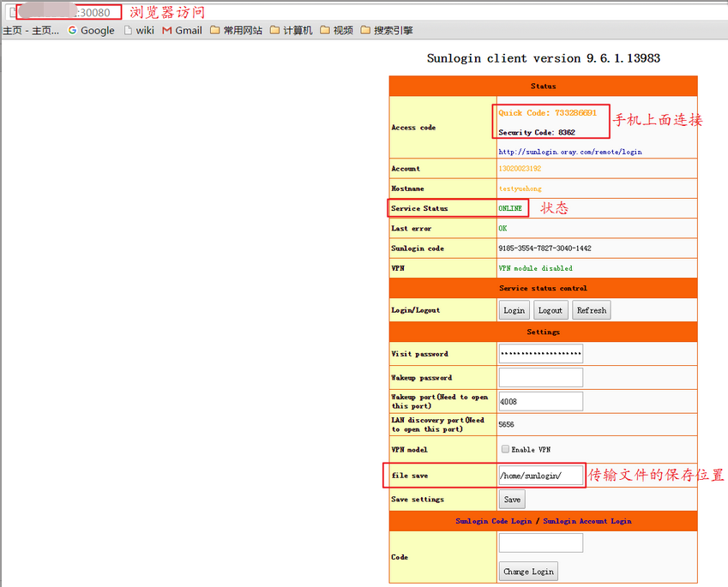Open the sunlogin.oray.com remote login link
The width and height of the screenshot is (728, 587).
point(570,152)
